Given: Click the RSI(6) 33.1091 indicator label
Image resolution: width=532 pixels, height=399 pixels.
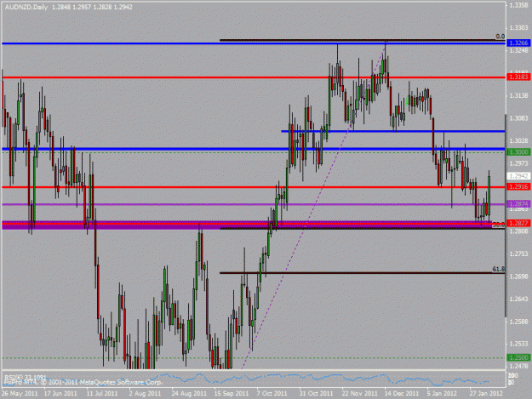Looking at the screenshot, I should (x=25, y=377).
